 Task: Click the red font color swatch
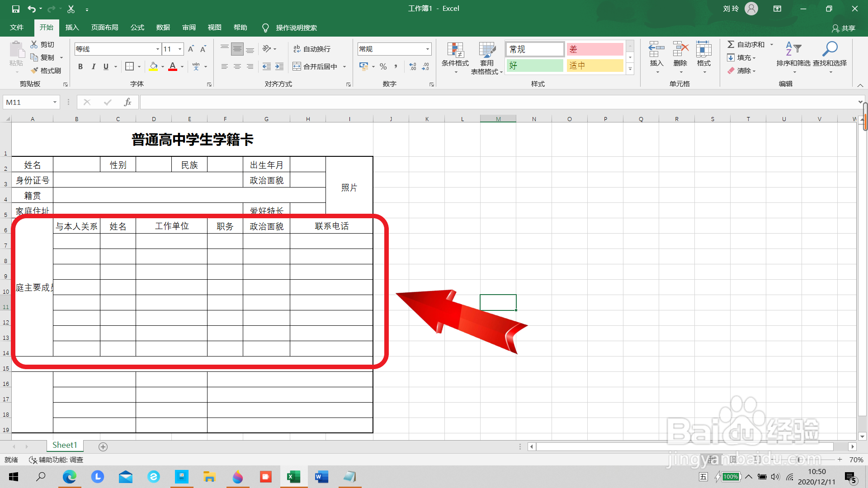click(172, 66)
